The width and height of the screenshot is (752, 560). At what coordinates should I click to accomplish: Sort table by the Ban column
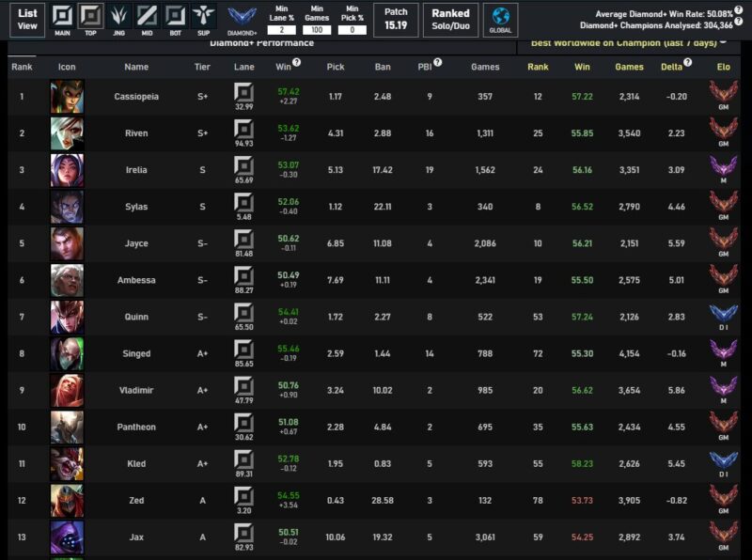tap(382, 67)
